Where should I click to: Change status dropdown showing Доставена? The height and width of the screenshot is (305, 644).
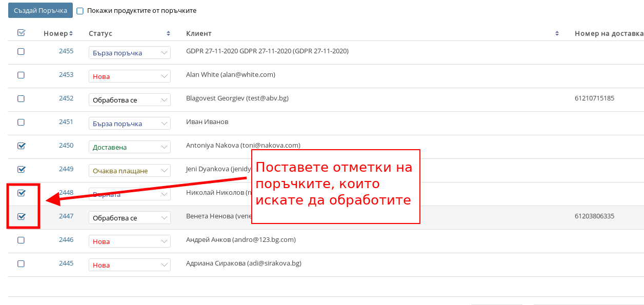pyautogui.click(x=129, y=147)
